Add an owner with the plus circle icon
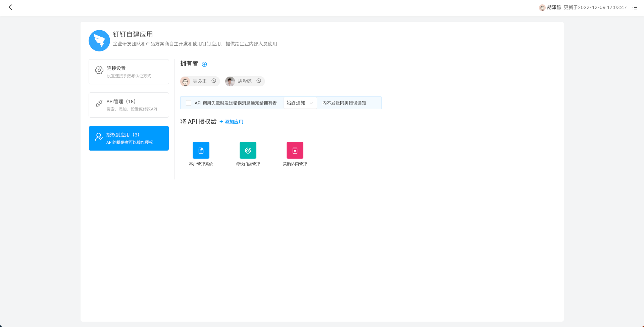The width and height of the screenshot is (644, 327). tap(204, 64)
